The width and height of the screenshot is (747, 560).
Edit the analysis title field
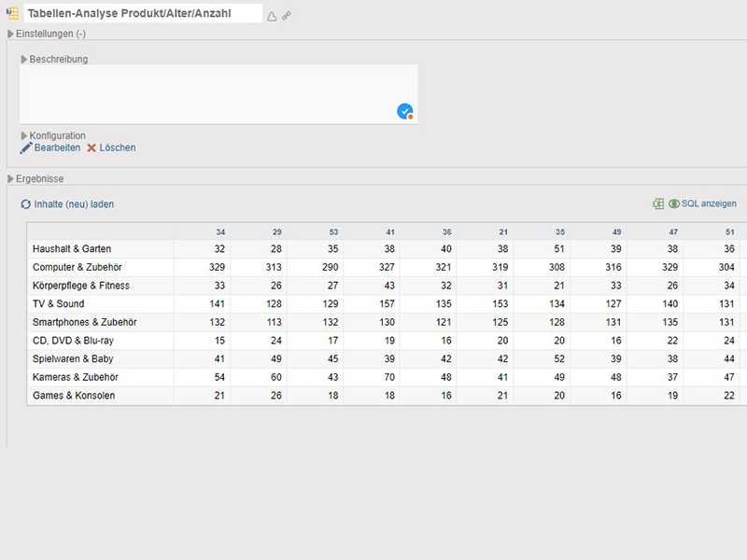coord(143,13)
